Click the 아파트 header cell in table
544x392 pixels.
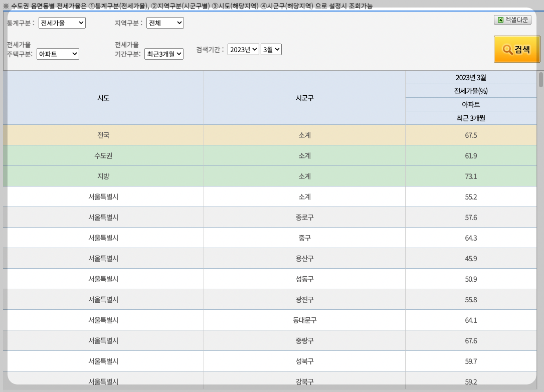[x=471, y=104]
